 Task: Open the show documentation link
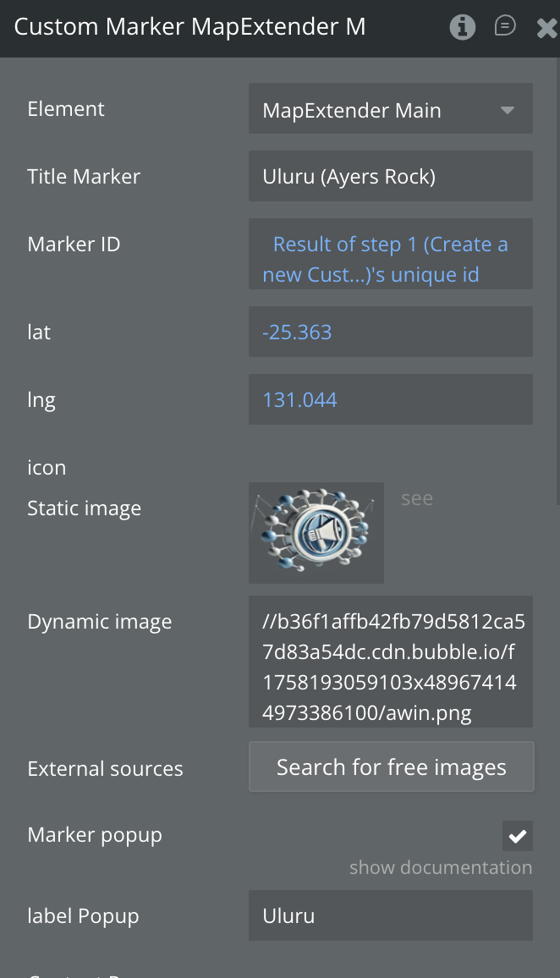coord(441,867)
